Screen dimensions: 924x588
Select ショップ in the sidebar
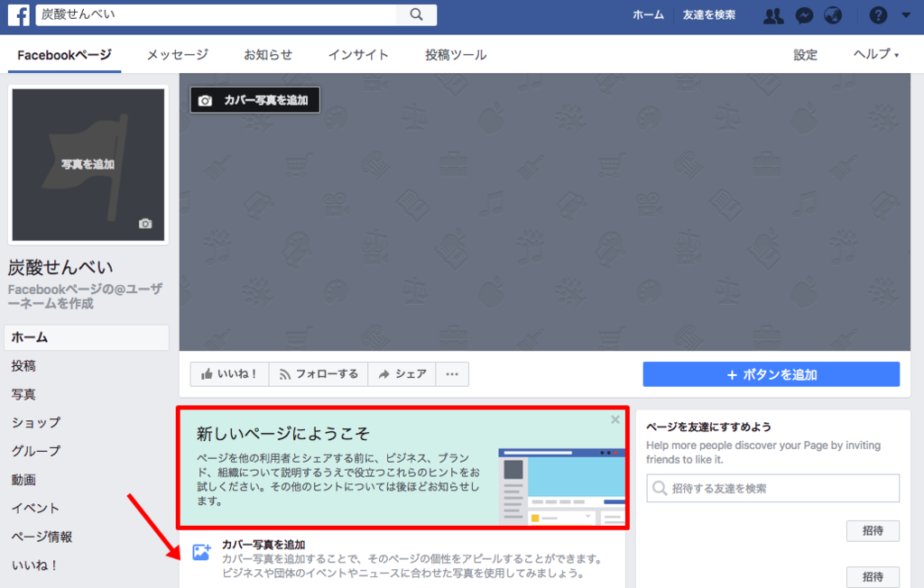(x=36, y=422)
